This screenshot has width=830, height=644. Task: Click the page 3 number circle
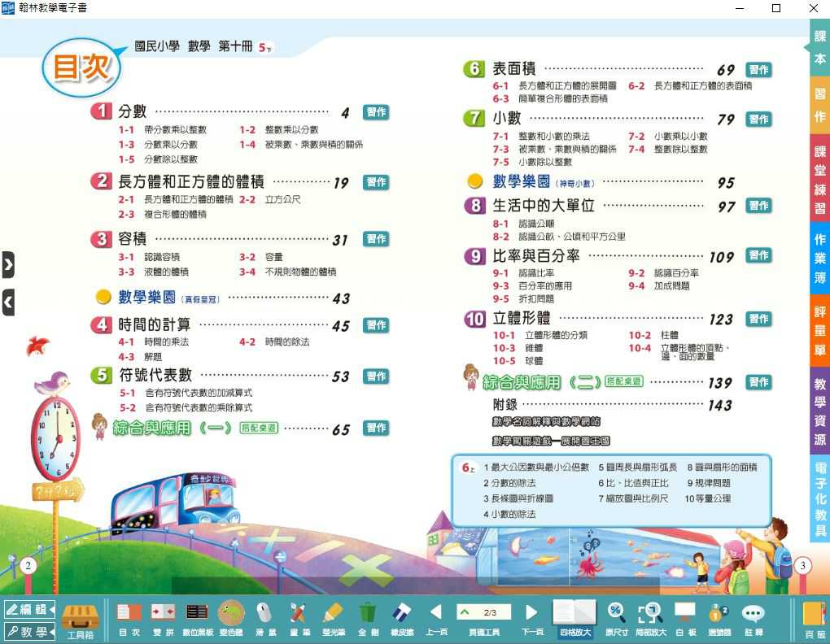802,565
